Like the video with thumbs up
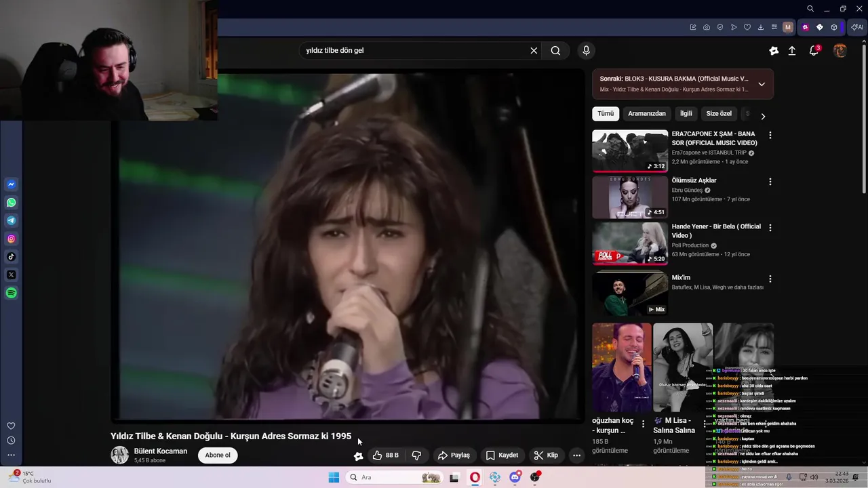Viewport: 868px width, 488px height. (386, 455)
